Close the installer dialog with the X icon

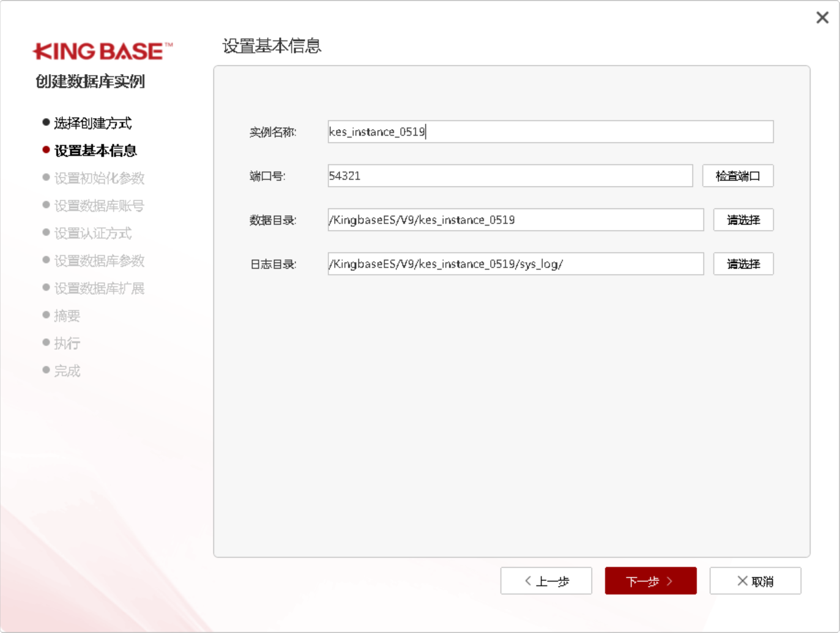pos(822,18)
